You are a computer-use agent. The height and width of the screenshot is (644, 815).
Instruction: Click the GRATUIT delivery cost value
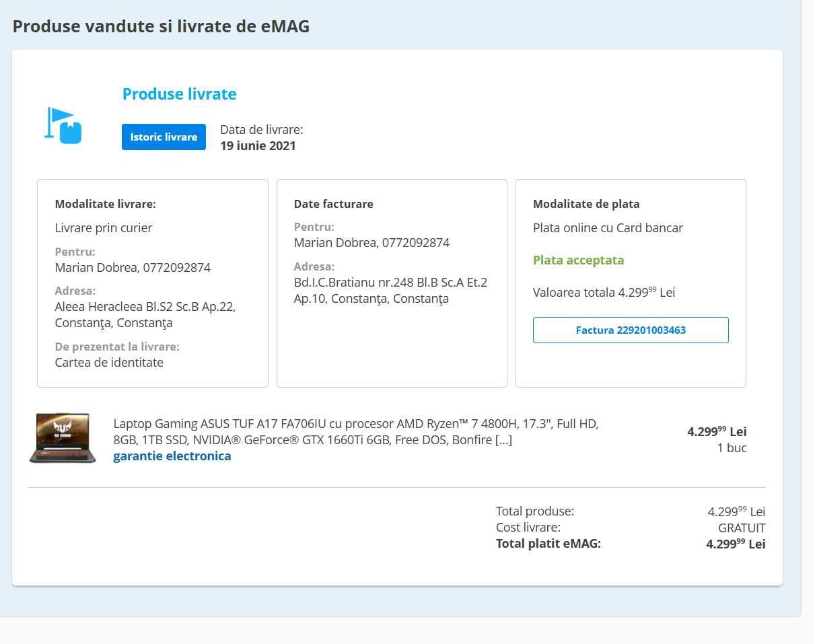pyautogui.click(x=742, y=528)
